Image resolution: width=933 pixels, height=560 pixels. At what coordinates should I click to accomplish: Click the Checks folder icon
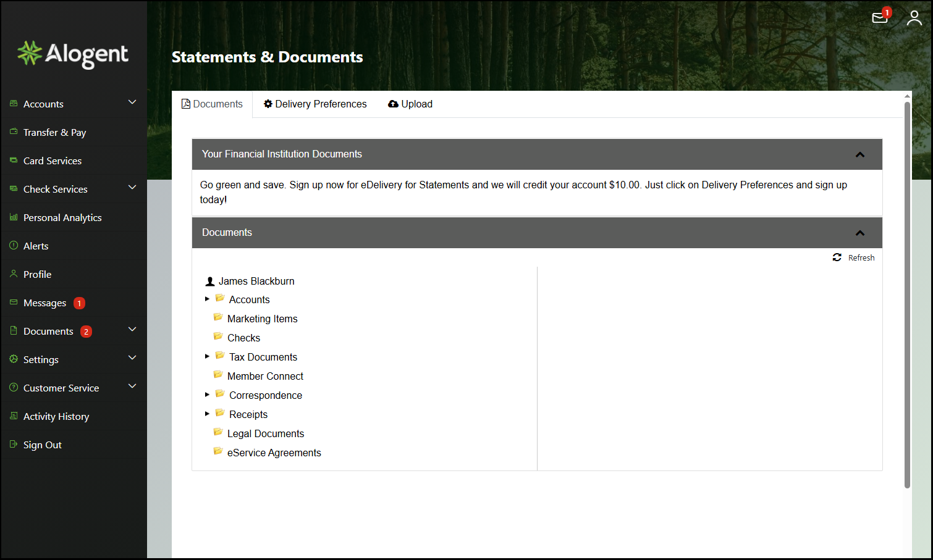coord(218,336)
